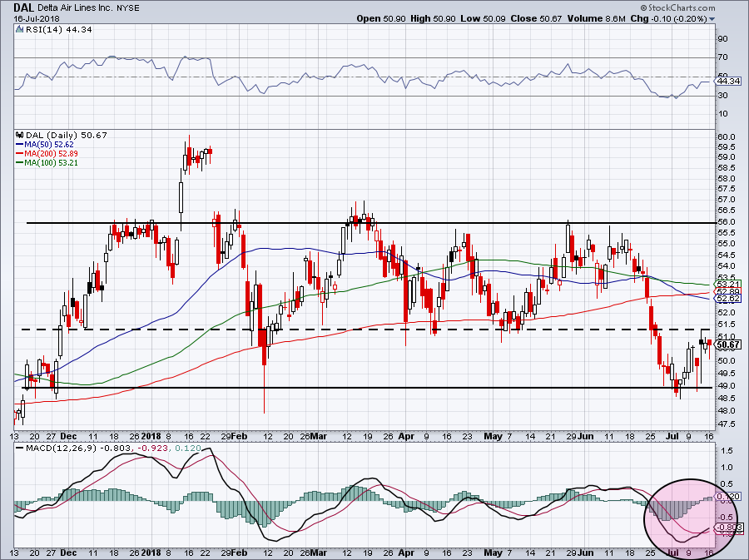Click Dec on the price panel date axis
This screenshot has height=560, width=749.
[68, 436]
